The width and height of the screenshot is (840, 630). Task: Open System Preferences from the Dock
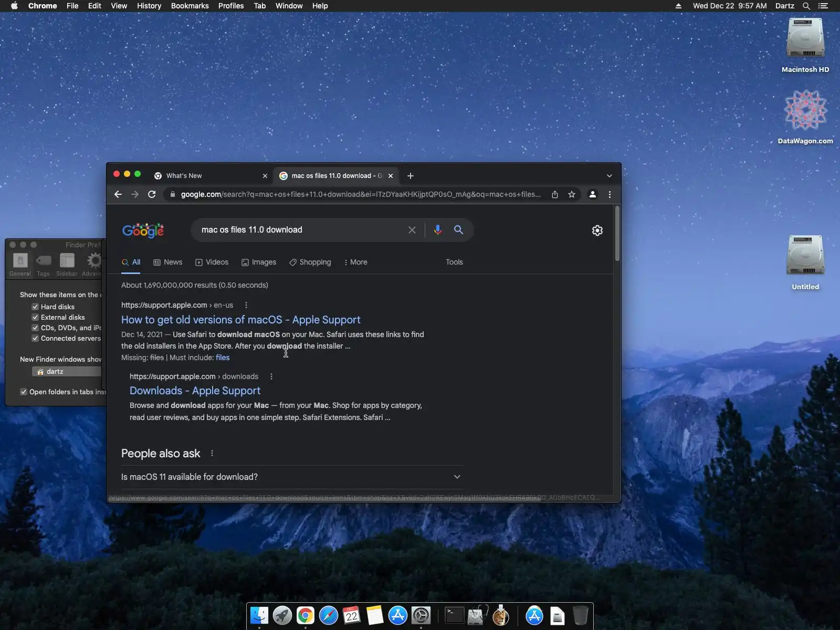[x=421, y=615]
